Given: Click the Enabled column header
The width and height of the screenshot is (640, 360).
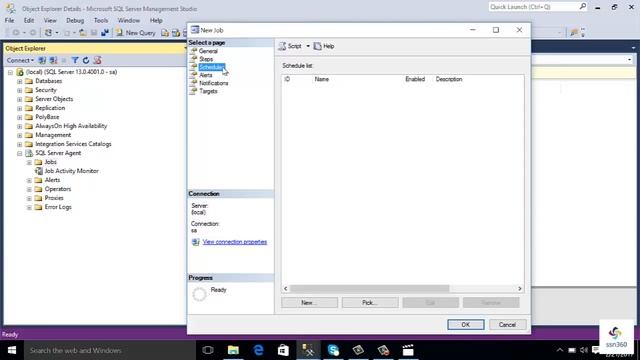Looking at the screenshot, I should coord(415,79).
